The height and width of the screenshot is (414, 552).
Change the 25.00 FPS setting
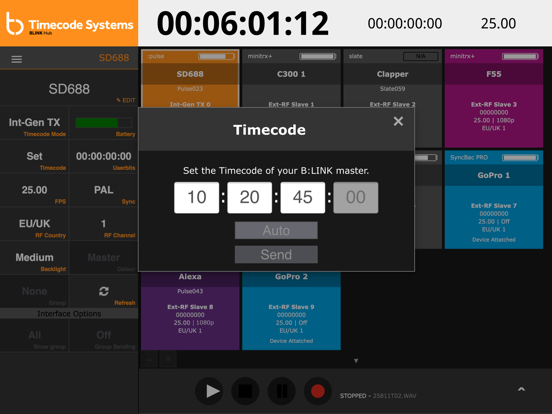pyautogui.click(x=34, y=190)
